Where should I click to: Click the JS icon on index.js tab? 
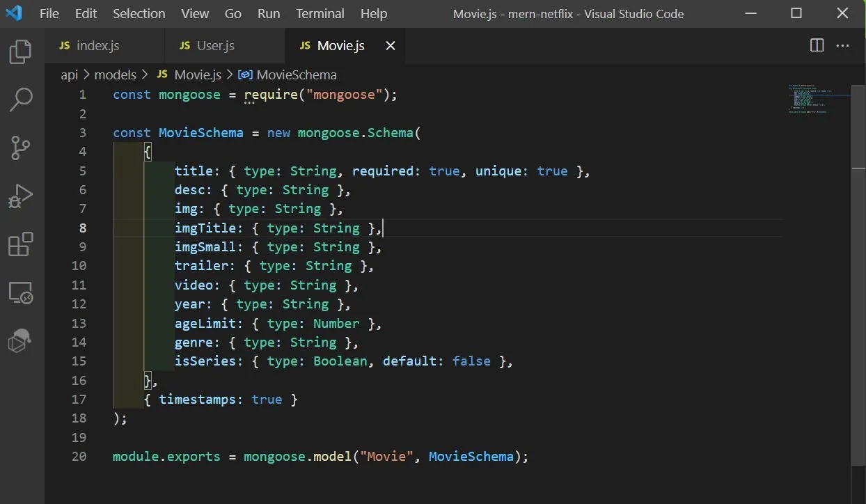coord(65,45)
